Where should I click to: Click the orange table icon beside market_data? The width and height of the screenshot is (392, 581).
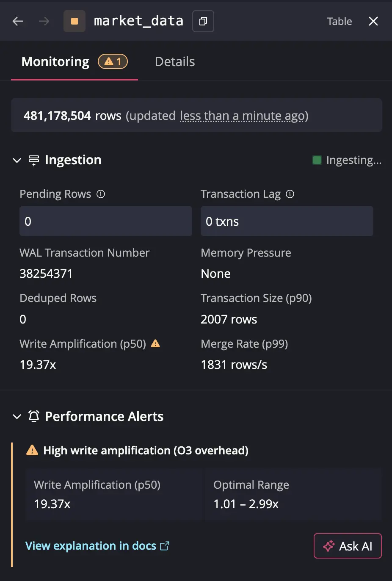click(75, 21)
